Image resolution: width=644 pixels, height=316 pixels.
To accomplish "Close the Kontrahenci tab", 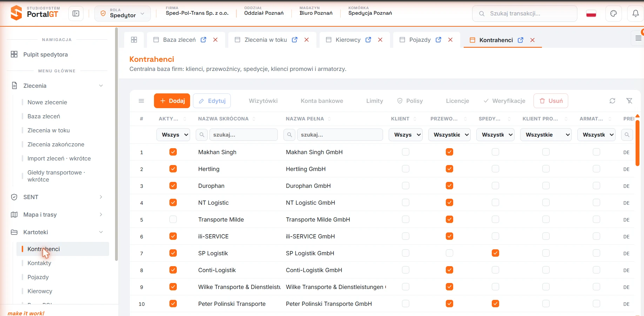I will point(532,40).
